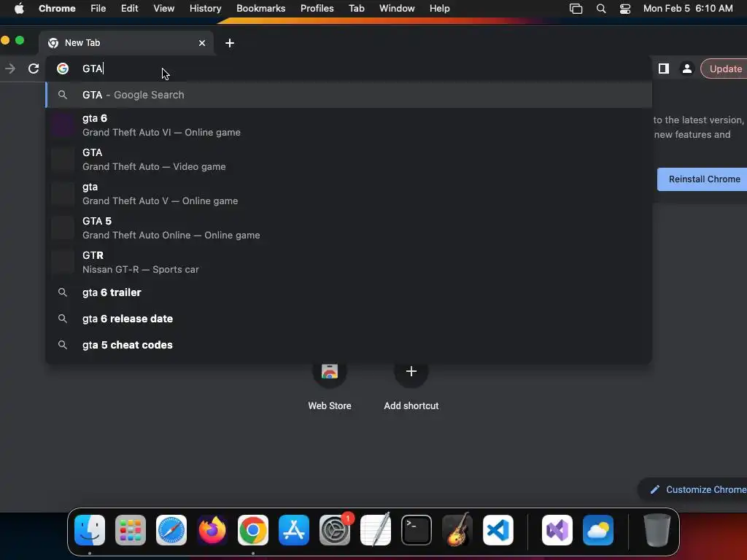Open Launchpad from the dock
Viewport: 747px width, 560px height.
pos(131,530)
